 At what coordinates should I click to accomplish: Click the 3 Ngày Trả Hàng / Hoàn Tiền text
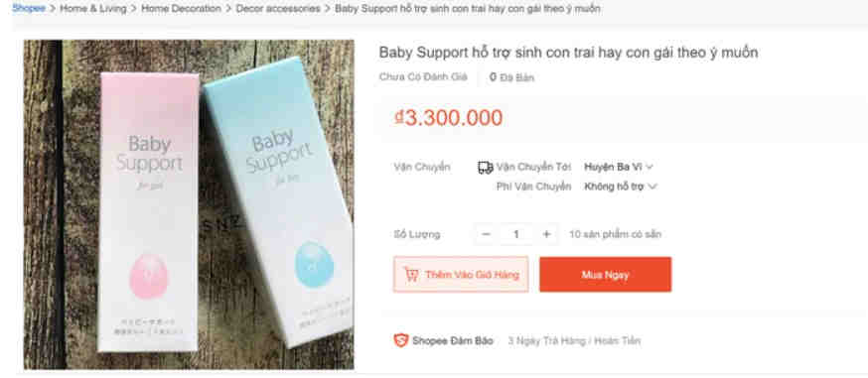pos(574,341)
